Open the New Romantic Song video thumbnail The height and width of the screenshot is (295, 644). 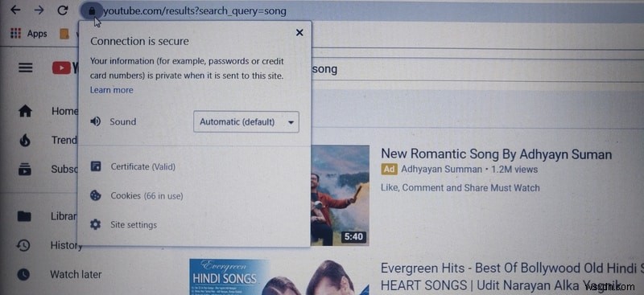click(x=340, y=195)
